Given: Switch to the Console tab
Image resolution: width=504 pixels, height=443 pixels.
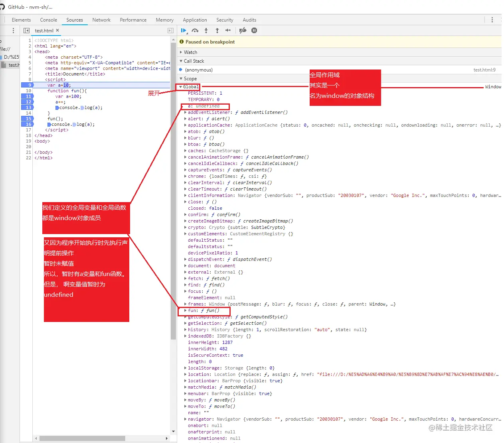Looking at the screenshot, I should pyautogui.click(x=49, y=20).
